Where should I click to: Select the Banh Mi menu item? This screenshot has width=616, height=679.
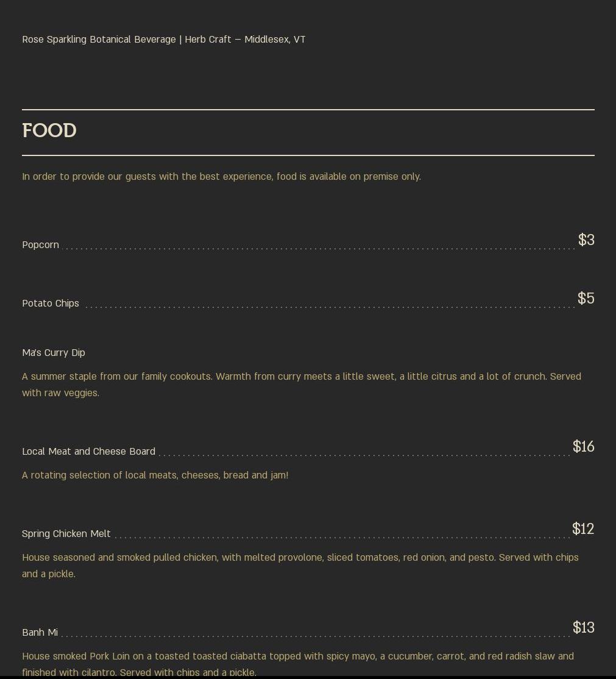[40, 633]
